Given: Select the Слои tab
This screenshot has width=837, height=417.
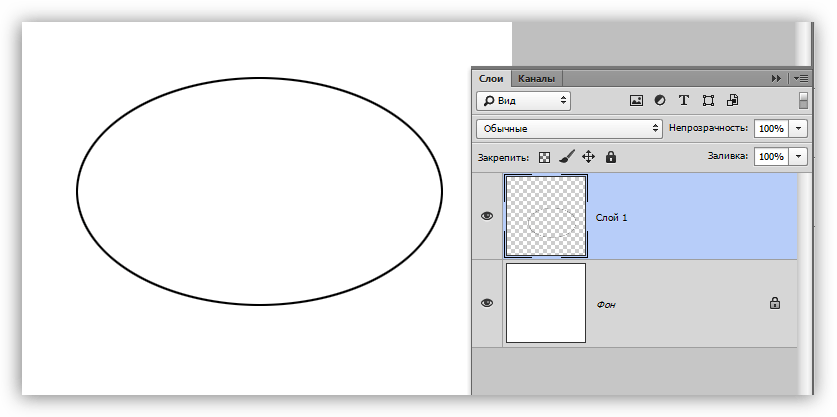Looking at the screenshot, I should point(491,78).
